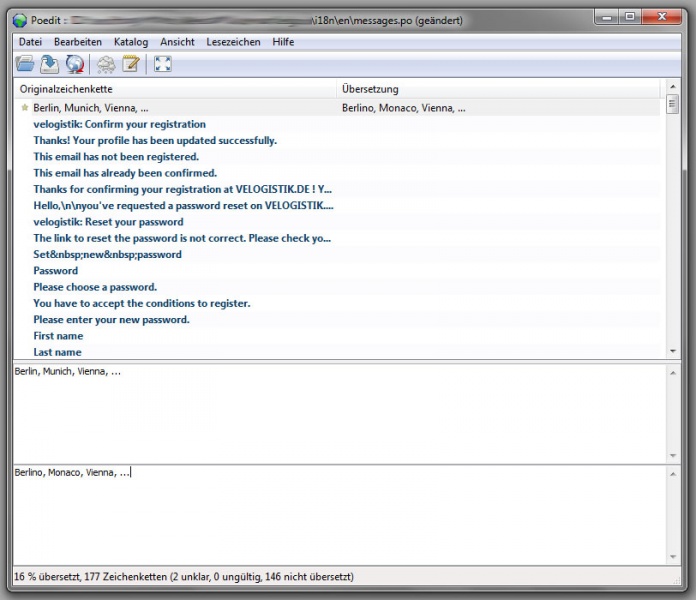Open the Katalog menu
Image resolution: width=696 pixels, height=600 pixels.
pyautogui.click(x=131, y=42)
